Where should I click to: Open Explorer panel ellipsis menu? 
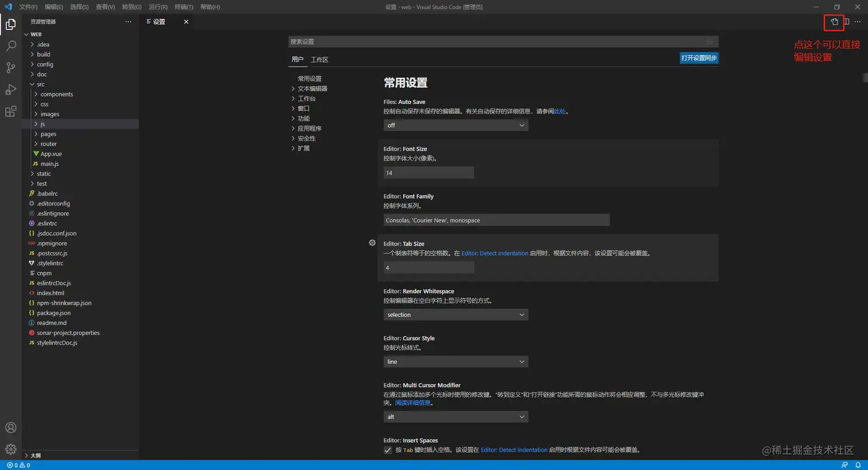coord(128,22)
